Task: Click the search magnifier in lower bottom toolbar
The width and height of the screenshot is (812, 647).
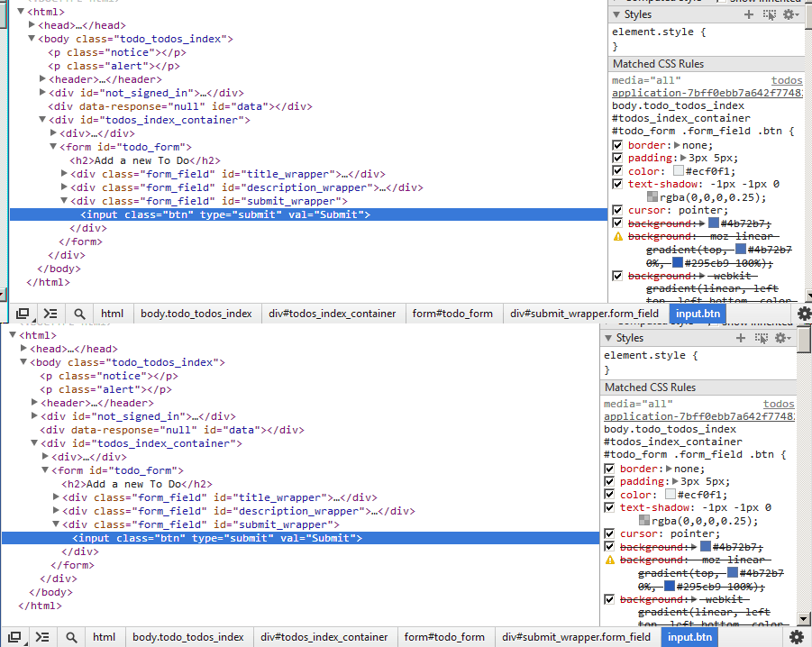Action: tap(71, 637)
